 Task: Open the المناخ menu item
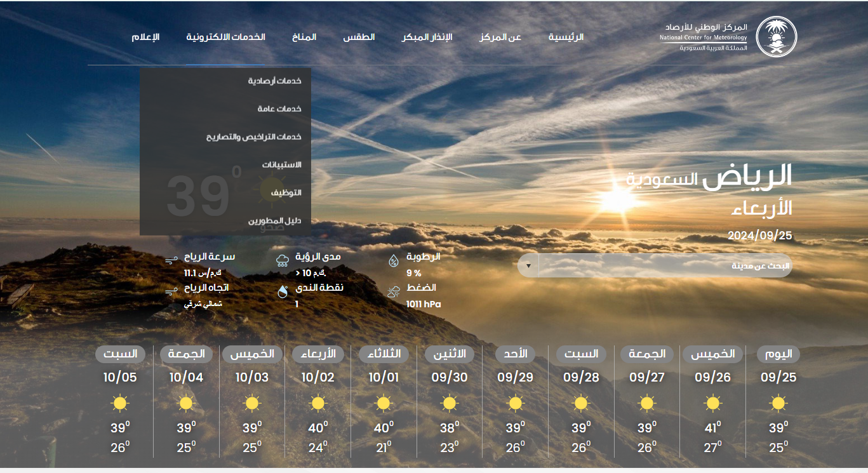[304, 37]
